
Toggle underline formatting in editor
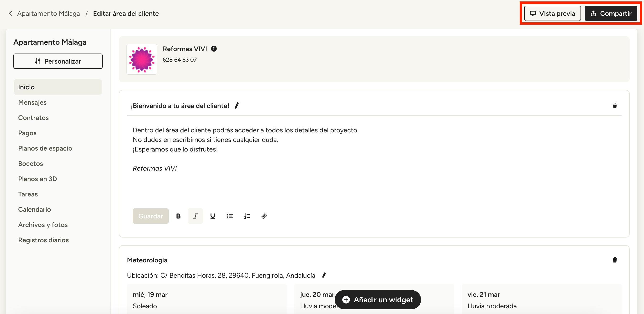[212, 216]
